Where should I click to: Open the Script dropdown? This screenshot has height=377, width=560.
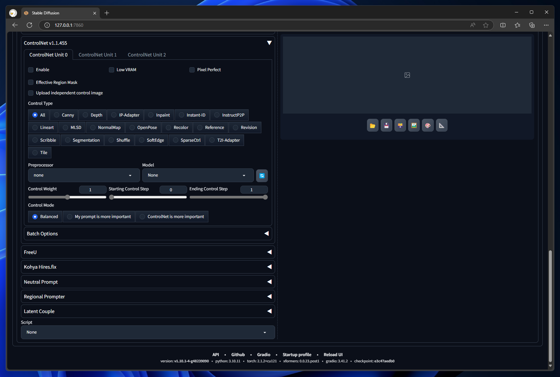(148, 332)
